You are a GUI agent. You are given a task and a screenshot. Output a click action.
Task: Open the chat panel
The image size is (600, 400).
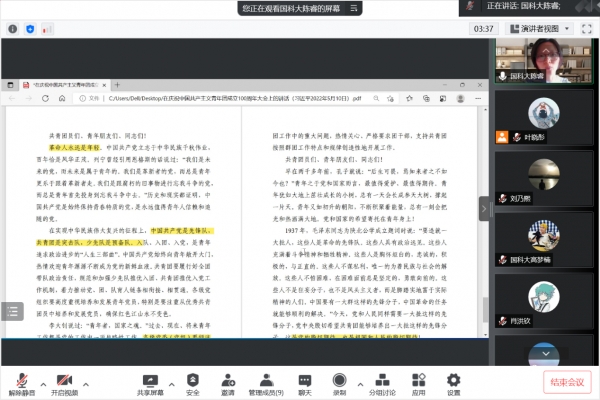pos(305,384)
